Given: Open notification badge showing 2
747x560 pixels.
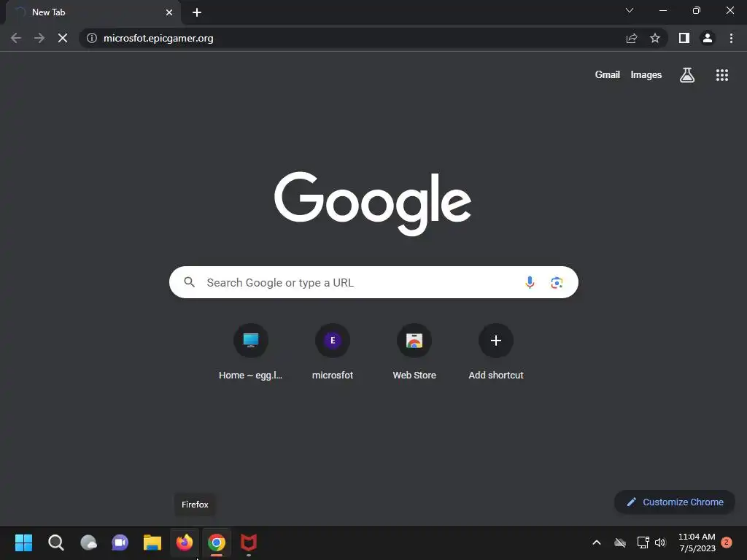Looking at the screenshot, I should coord(727,542).
